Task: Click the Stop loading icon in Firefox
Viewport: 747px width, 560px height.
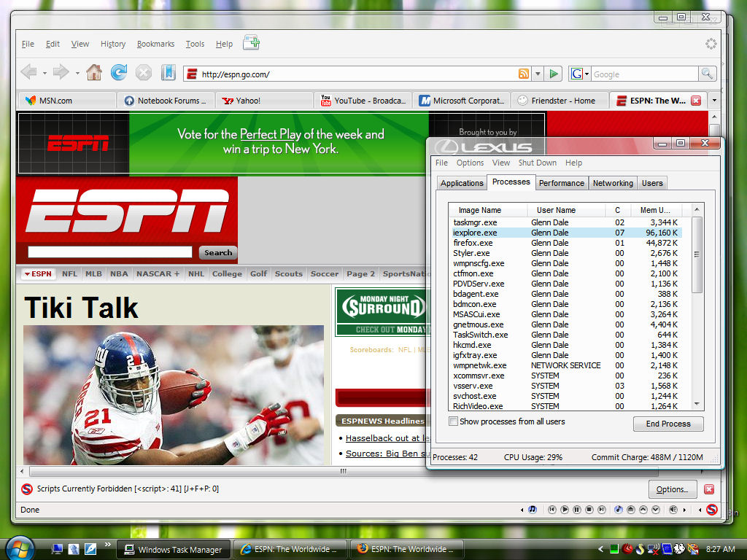Action: click(x=144, y=73)
